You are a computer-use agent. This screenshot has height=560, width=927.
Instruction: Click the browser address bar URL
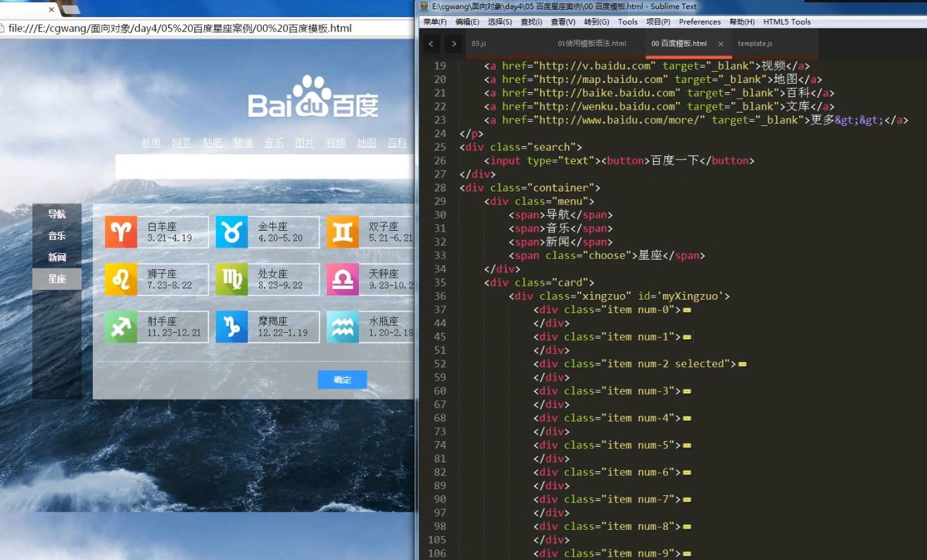pyautogui.click(x=180, y=29)
